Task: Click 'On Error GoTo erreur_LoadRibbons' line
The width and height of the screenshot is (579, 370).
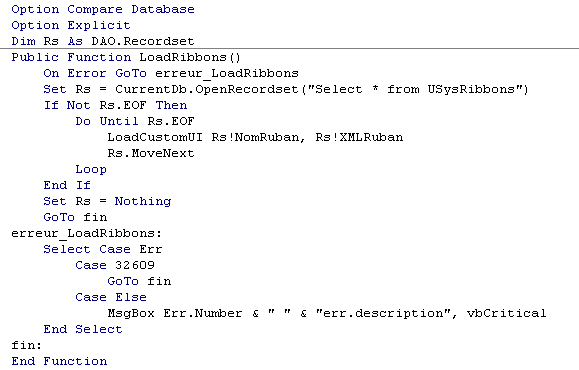Action: (171, 73)
